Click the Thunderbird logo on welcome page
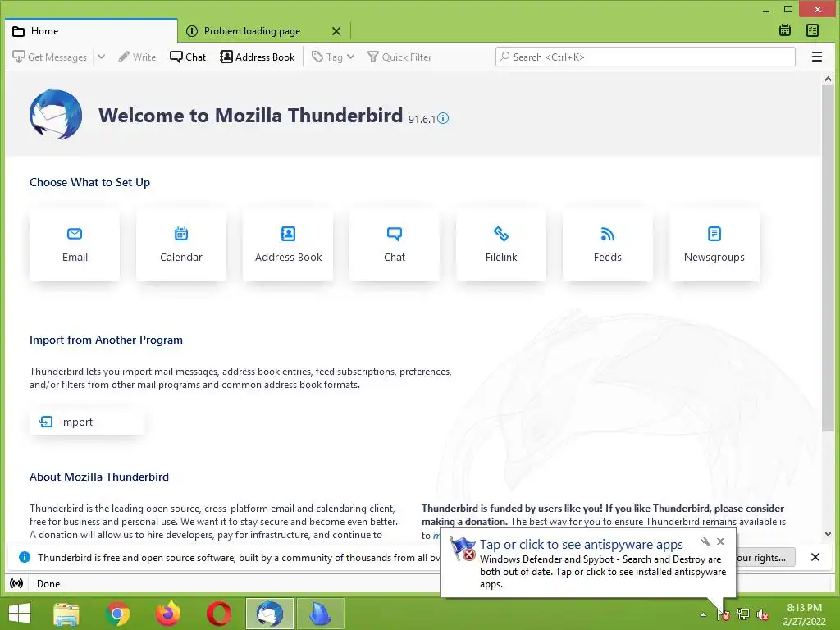The image size is (840, 630). [56, 114]
